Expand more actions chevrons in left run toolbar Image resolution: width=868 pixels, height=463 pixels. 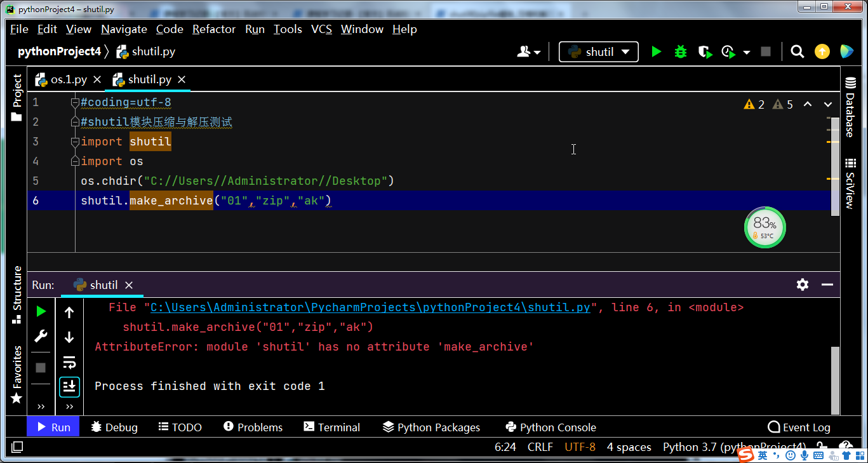tap(41, 406)
